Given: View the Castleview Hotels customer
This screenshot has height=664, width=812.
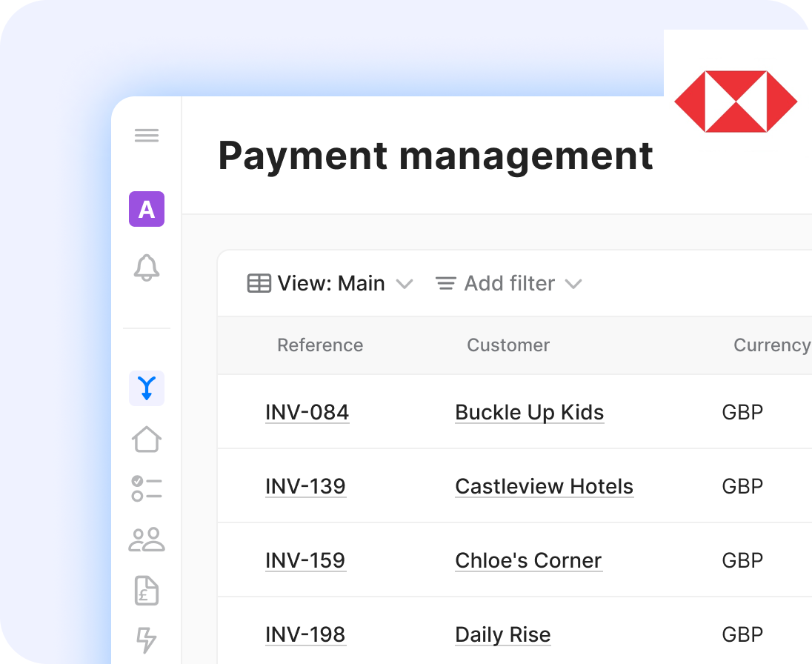Looking at the screenshot, I should pyautogui.click(x=544, y=486).
